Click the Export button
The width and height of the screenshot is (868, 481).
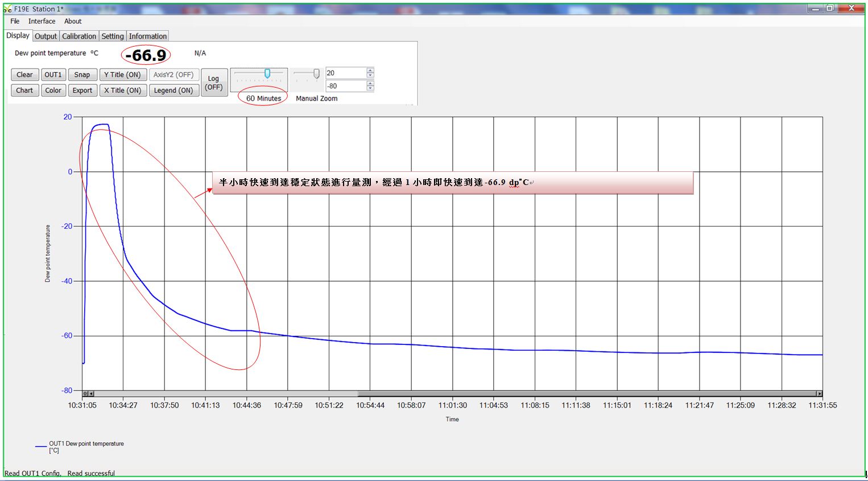(x=82, y=90)
